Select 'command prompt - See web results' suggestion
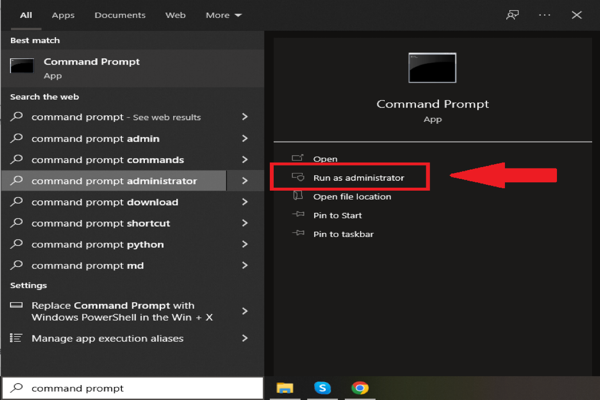 (x=116, y=117)
